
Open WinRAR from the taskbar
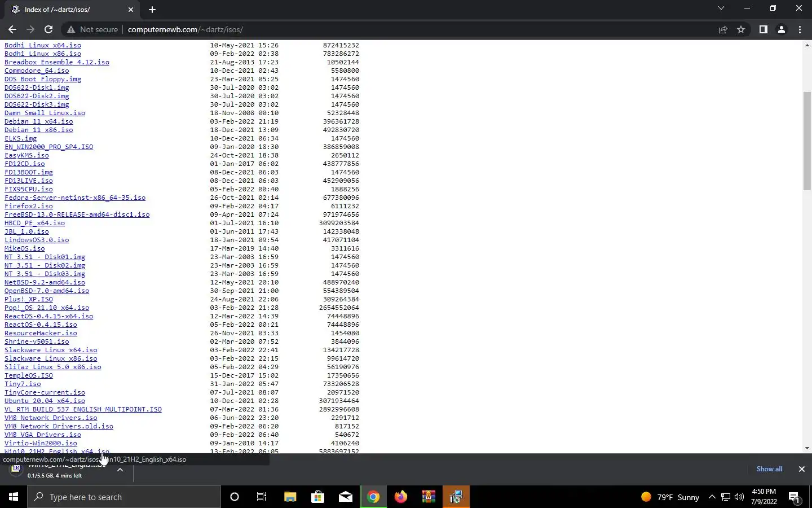pyautogui.click(x=429, y=497)
